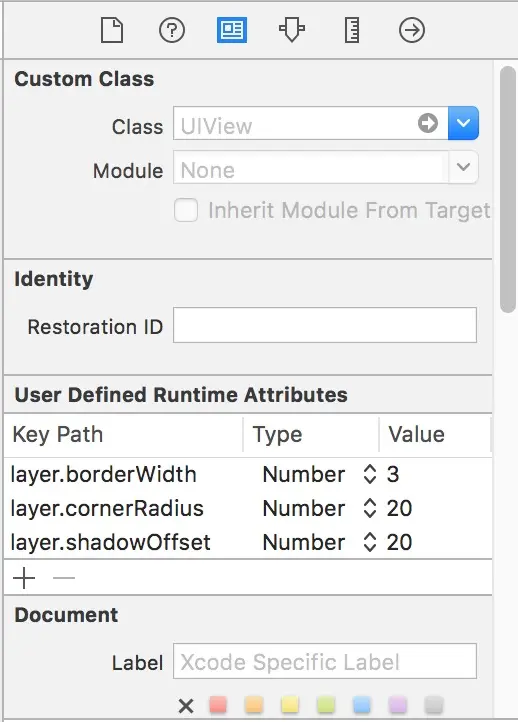Switch to the Attributes inspector
Screen dimensions: 518x722
pyautogui.click(x=292, y=31)
